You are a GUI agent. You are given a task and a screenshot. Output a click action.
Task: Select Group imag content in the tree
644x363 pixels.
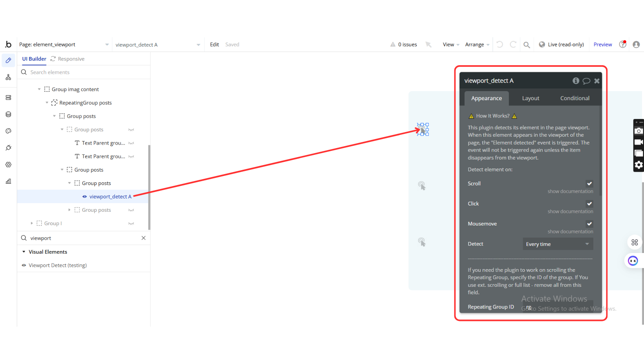point(75,89)
